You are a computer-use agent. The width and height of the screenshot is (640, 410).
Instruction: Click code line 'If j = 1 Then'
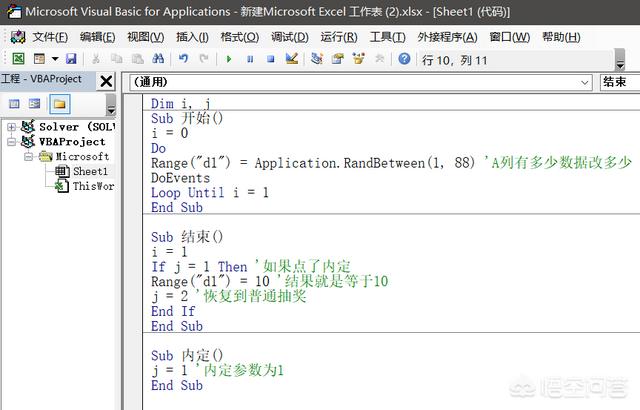(199, 267)
